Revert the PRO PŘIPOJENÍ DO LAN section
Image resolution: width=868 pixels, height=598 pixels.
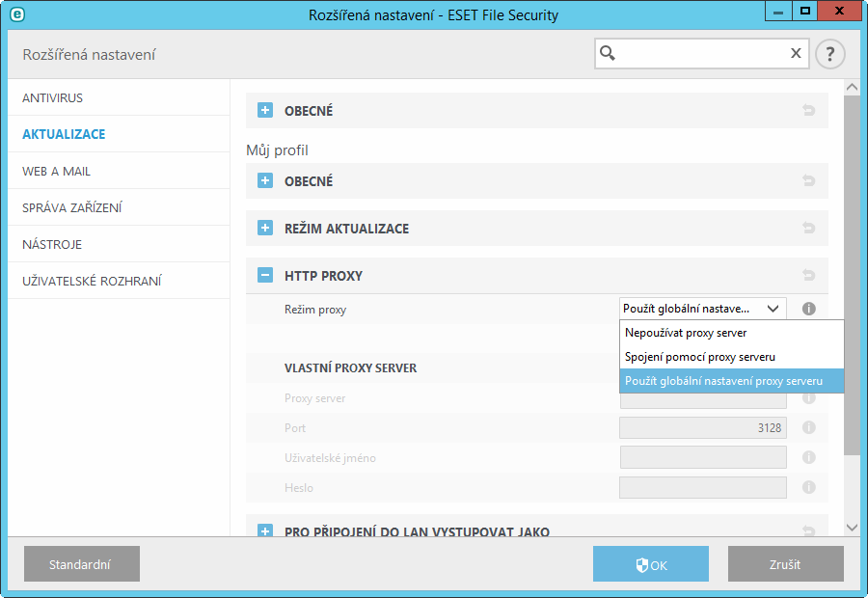tap(809, 531)
